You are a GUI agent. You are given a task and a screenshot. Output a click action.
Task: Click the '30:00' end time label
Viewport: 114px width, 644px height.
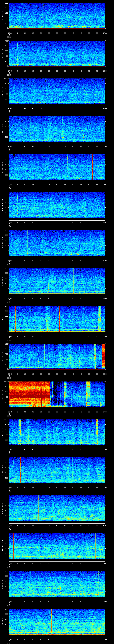coord(105,525)
